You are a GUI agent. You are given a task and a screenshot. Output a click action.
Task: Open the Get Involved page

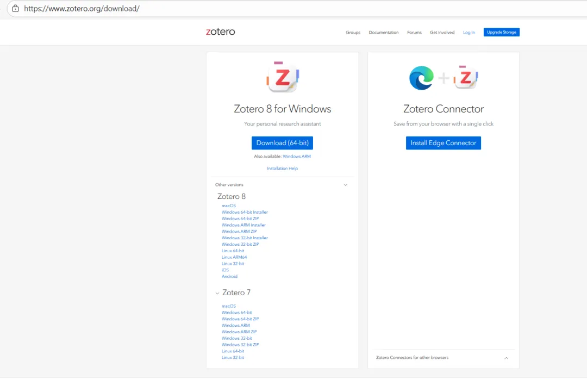pyautogui.click(x=442, y=33)
